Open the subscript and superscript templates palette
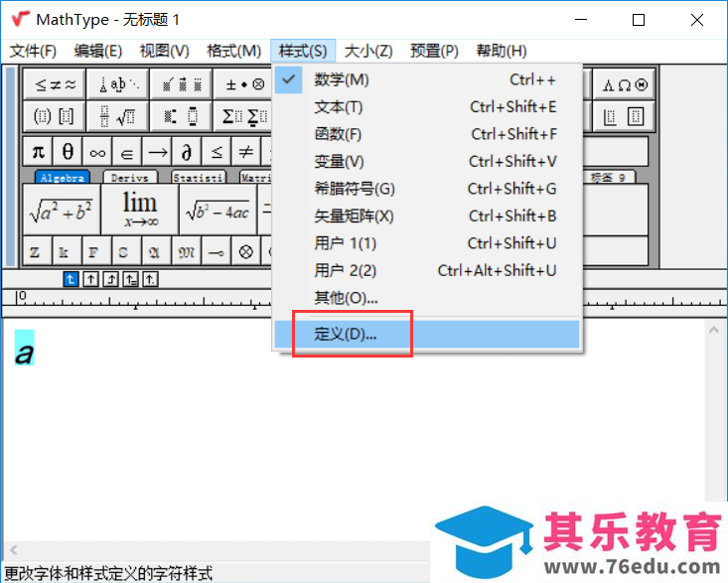The height and width of the screenshot is (583, 728). click(x=182, y=116)
